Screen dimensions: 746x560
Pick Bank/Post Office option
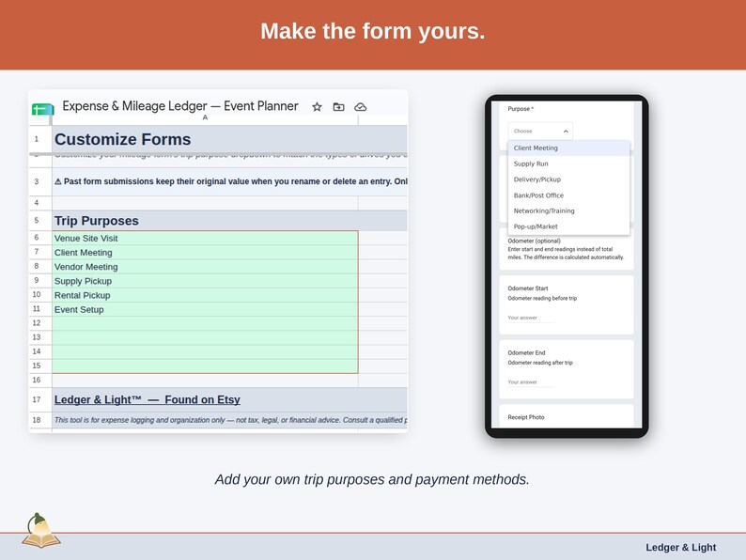click(x=569, y=195)
